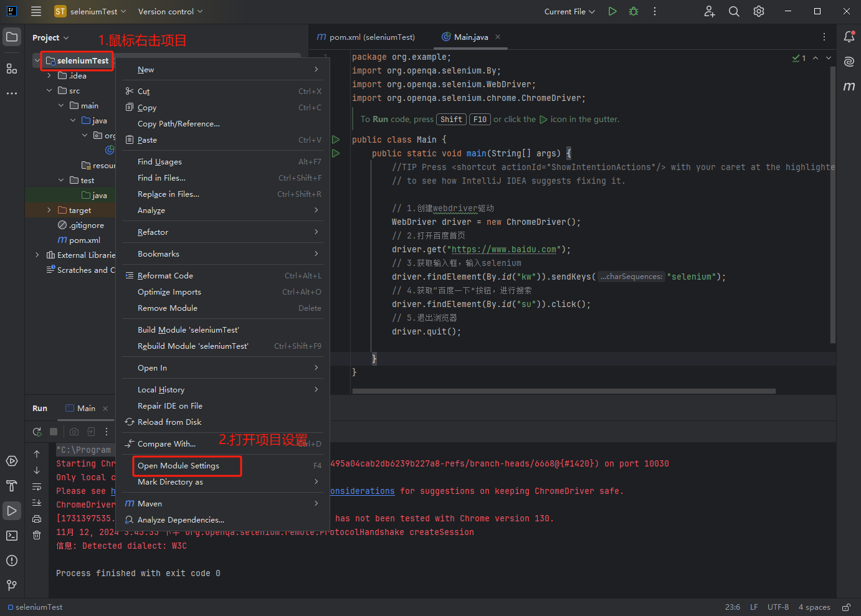Open the Maven tool window on right bar
Image resolution: width=861 pixels, height=616 pixels.
click(849, 87)
